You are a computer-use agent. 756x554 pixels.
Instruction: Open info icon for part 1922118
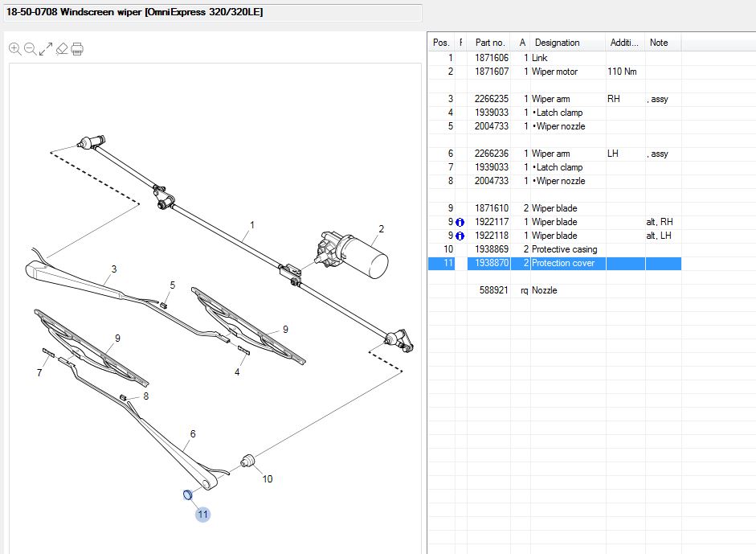pos(460,236)
